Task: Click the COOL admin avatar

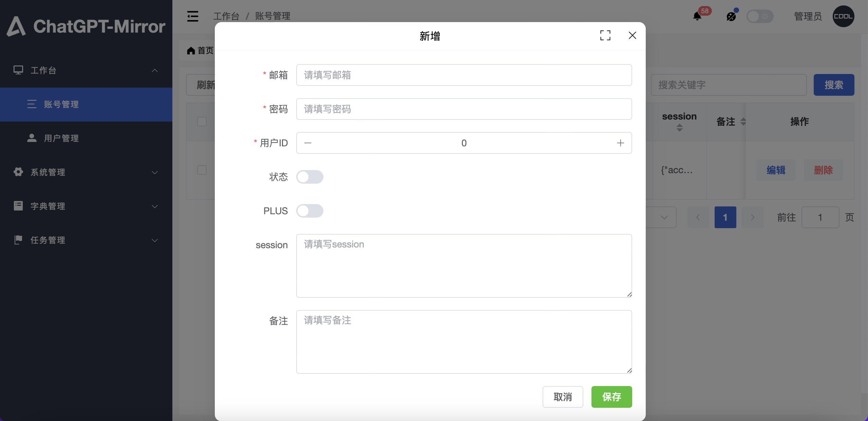Action: 843,16
